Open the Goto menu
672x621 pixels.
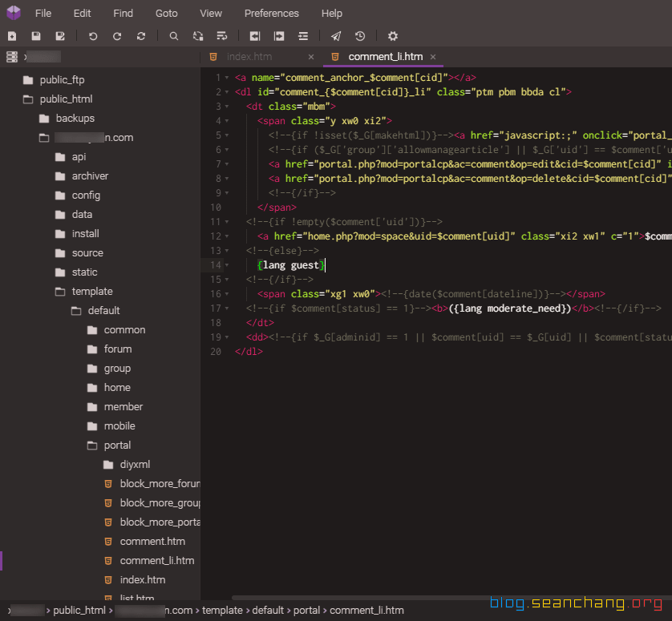click(166, 14)
